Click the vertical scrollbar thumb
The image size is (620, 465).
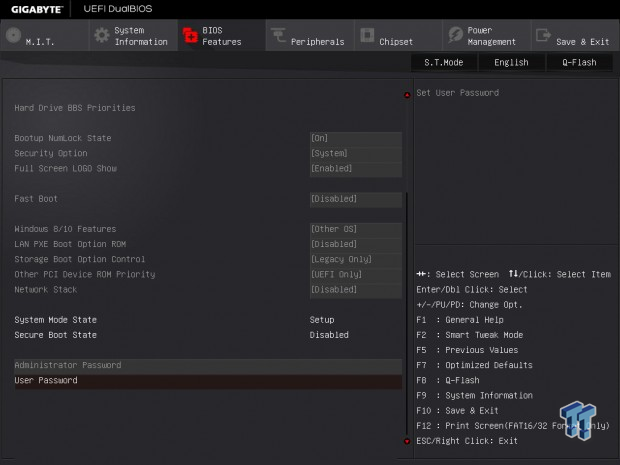(x=407, y=313)
